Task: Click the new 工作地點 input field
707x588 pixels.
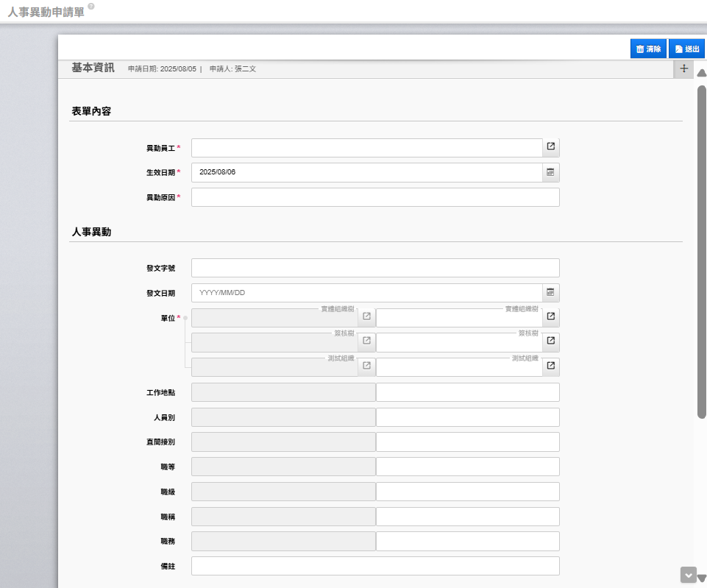Action: click(467, 392)
